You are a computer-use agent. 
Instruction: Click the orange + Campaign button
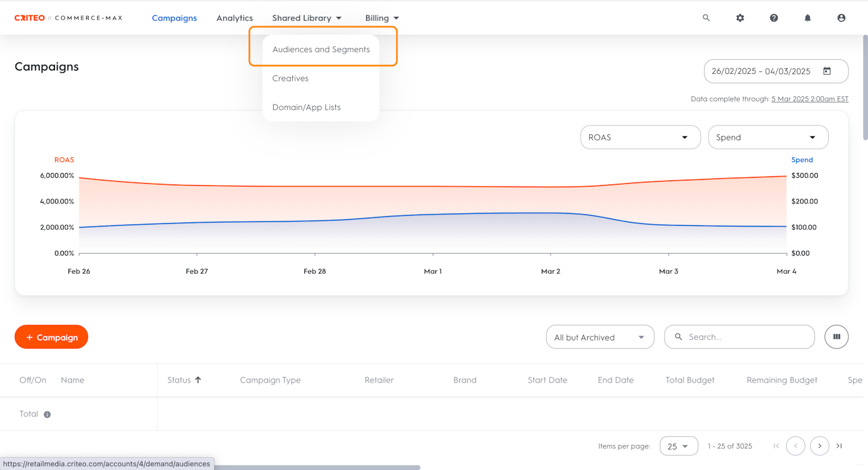(52, 337)
